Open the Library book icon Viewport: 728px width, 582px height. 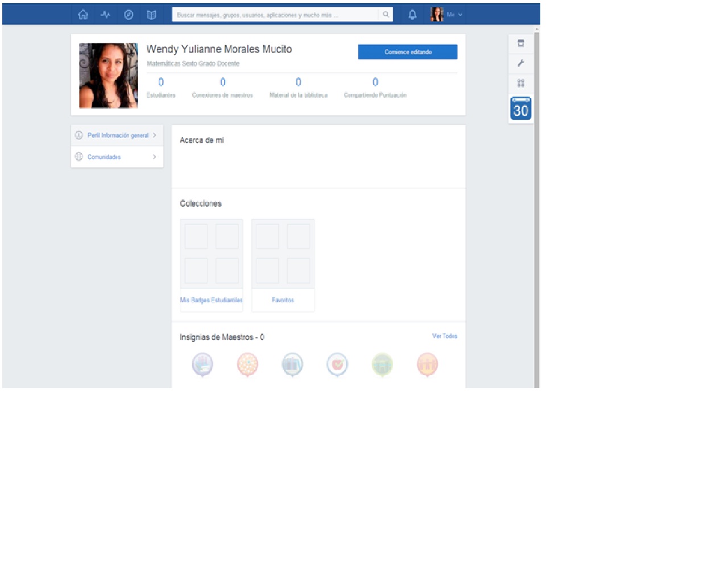[x=151, y=15]
